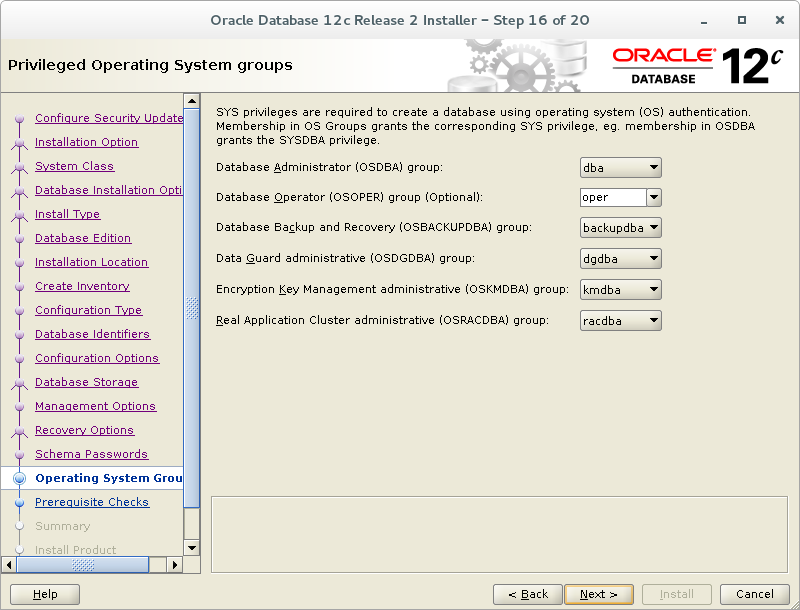Click the Install Type step node icon
The image size is (800, 610).
coord(19,215)
